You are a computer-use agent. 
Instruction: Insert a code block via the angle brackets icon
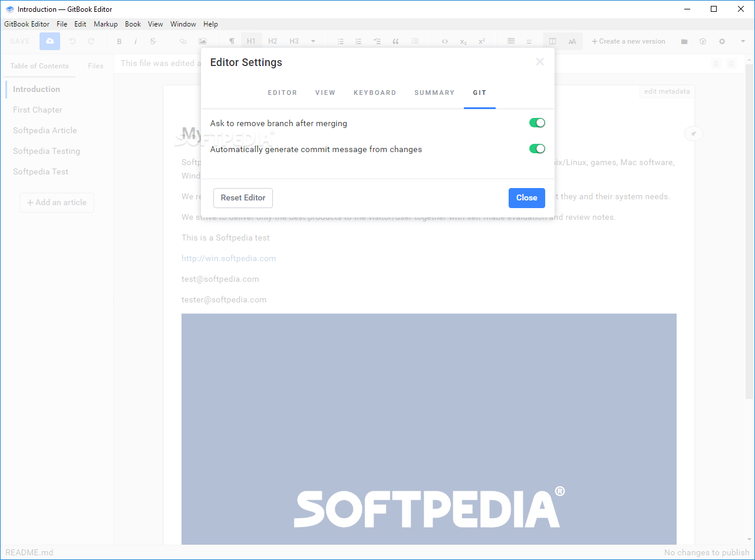click(445, 41)
